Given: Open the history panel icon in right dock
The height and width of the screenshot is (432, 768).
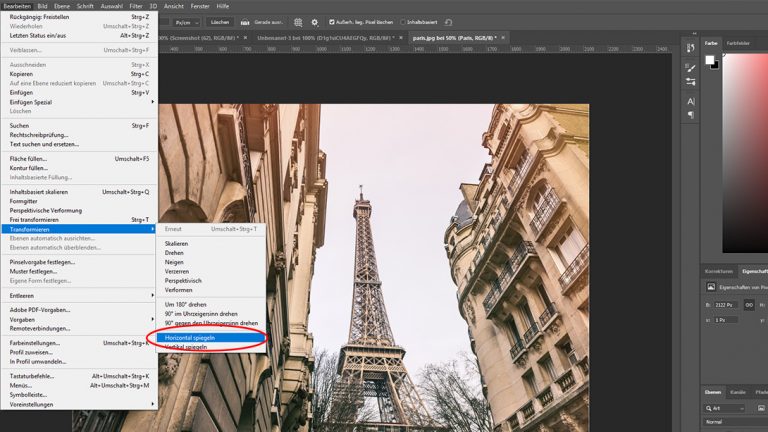Looking at the screenshot, I should [691, 49].
